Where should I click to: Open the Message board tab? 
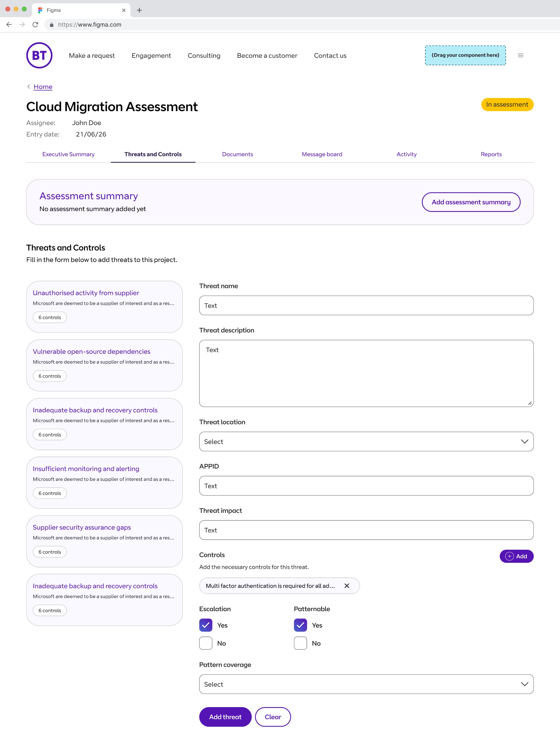322,154
